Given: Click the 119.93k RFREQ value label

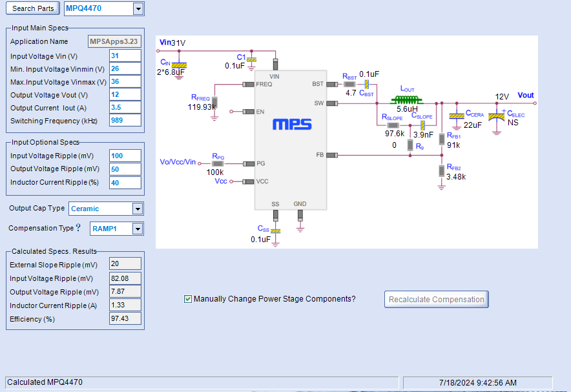Looking at the screenshot, I should tap(202, 107).
